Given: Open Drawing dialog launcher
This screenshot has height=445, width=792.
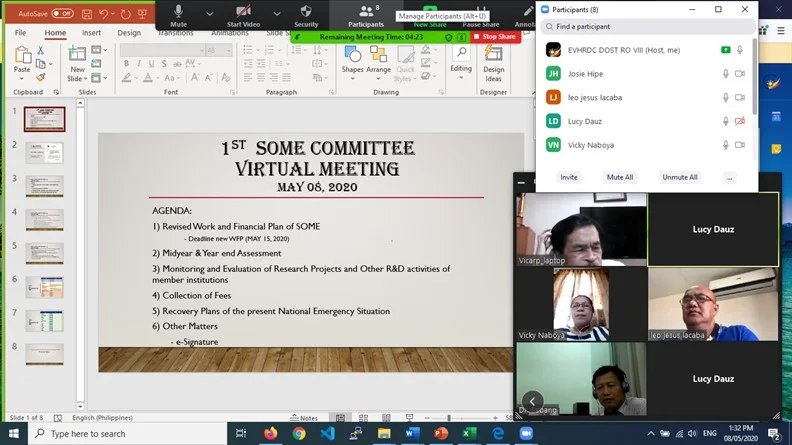Looking at the screenshot, I should (441, 92).
